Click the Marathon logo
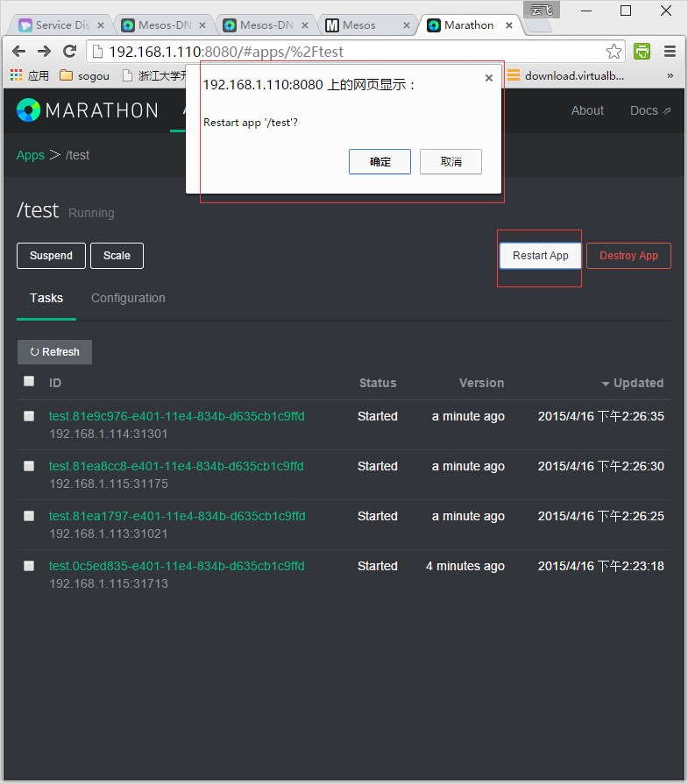This screenshot has width=688, height=784. click(x=87, y=110)
